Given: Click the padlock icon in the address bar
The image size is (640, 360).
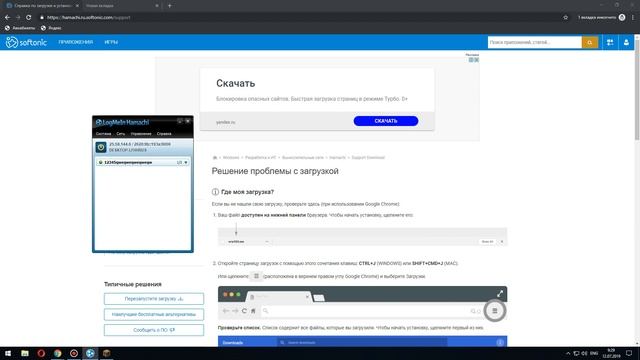Looking at the screenshot, I should (x=42, y=18).
